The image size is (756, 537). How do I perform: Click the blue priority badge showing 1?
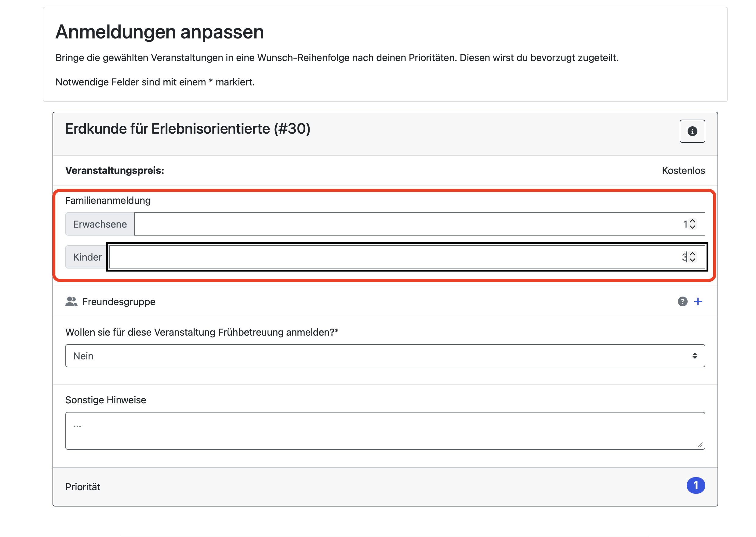click(x=696, y=485)
